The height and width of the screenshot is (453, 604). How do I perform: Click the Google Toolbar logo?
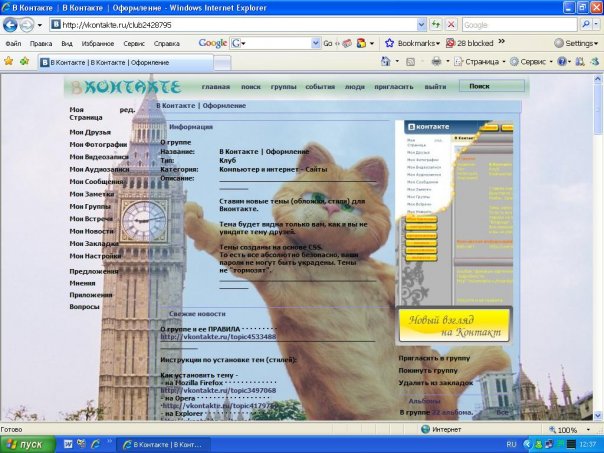(212, 43)
